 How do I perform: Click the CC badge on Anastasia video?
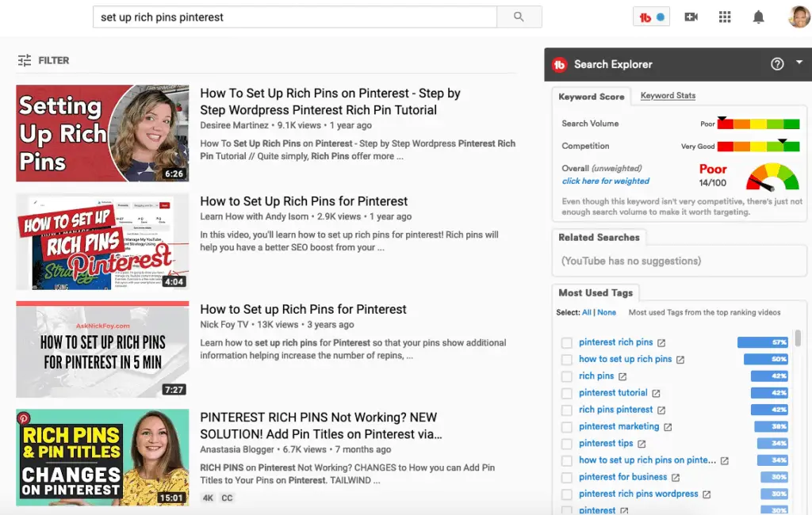coord(227,498)
